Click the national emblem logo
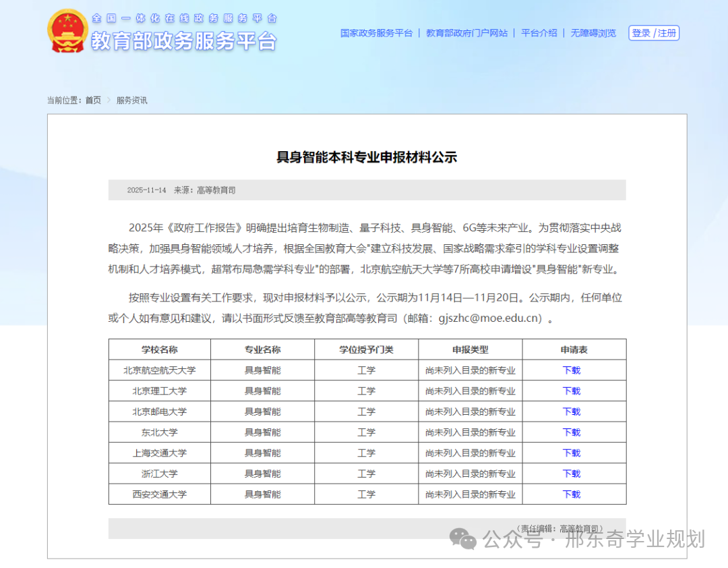The width and height of the screenshot is (728, 568). click(x=67, y=31)
